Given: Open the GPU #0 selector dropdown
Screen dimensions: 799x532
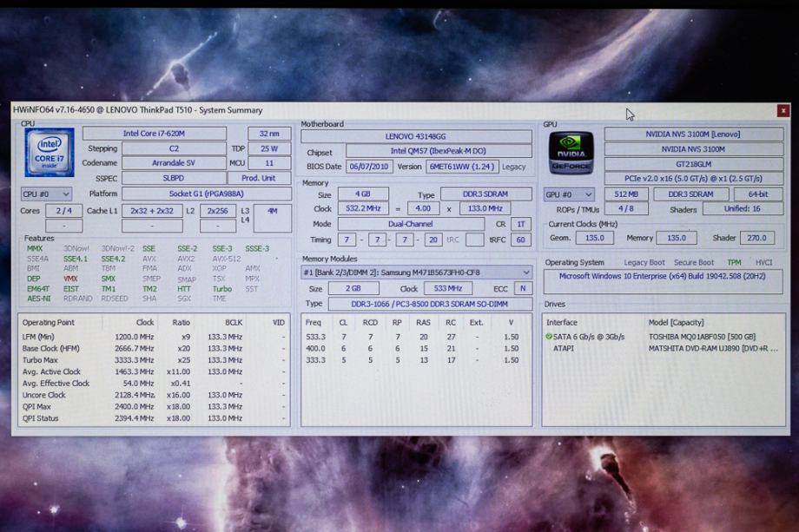Looking at the screenshot, I should click(x=569, y=194).
